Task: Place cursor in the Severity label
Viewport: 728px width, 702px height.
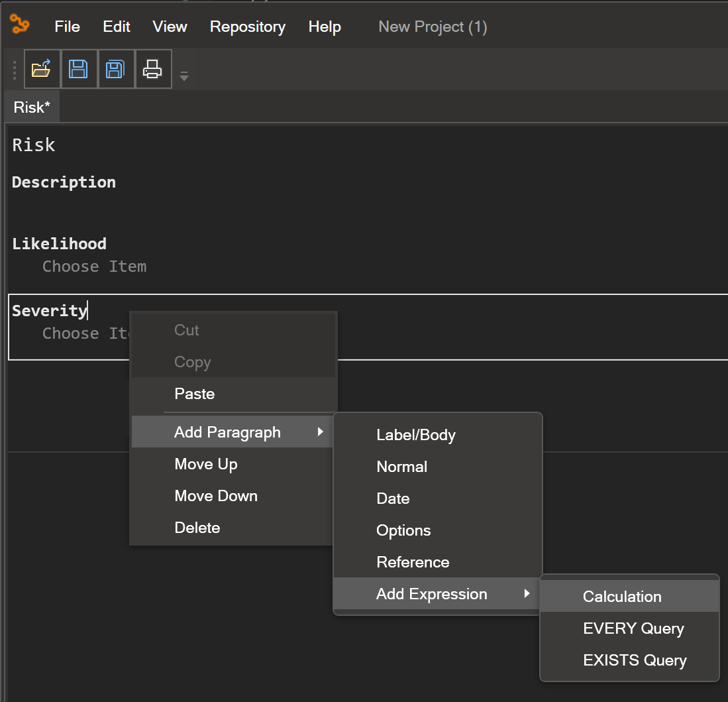Action: point(49,310)
